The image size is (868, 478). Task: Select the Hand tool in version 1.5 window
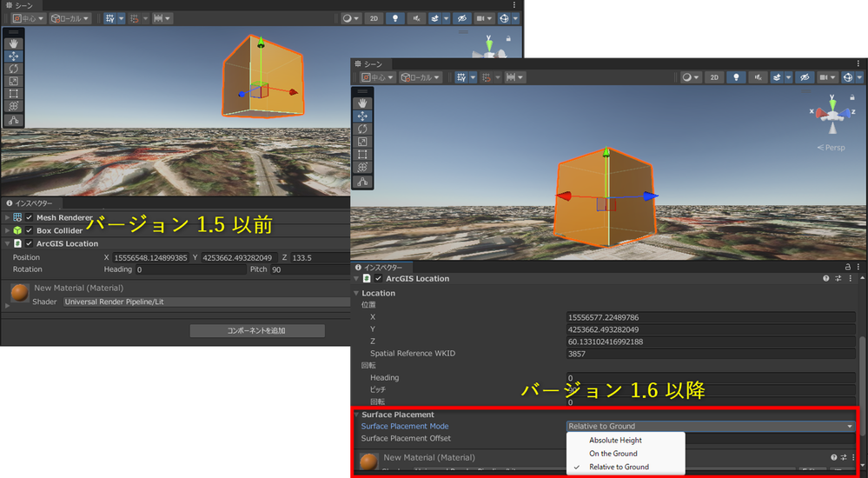(x=13, y=43)
